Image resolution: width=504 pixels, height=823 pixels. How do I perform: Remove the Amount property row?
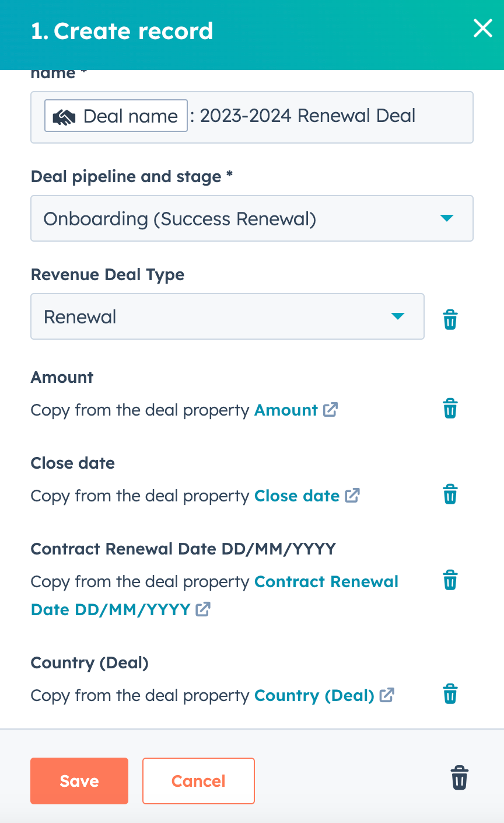[x=450, y=409]
